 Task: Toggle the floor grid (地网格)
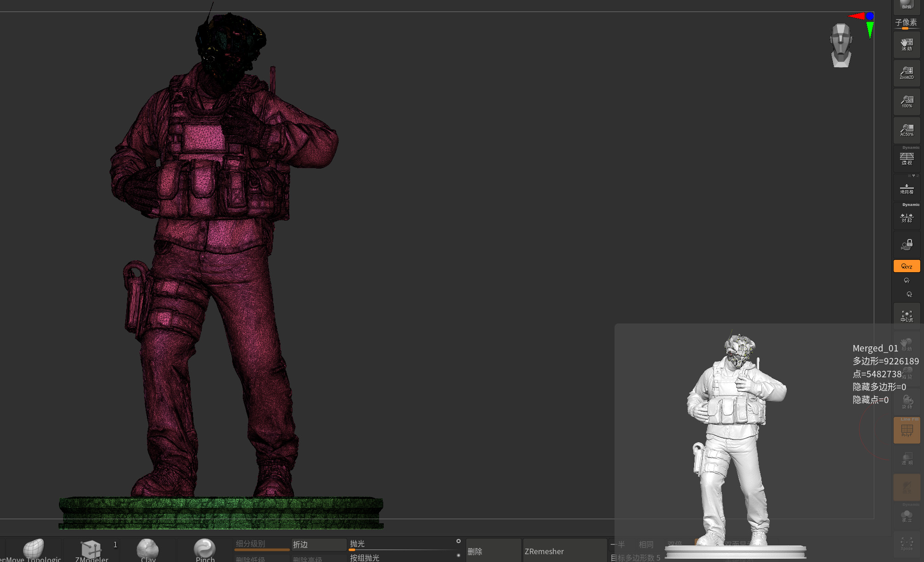pyautogui.click(x=906, y=187)
